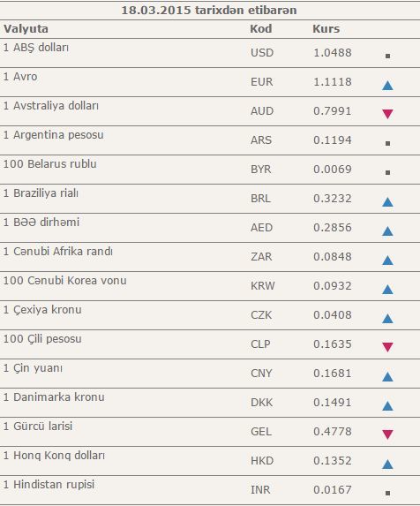Click the blue up arrow for EUR
This screenshot has width=420, height=506.
387,86
